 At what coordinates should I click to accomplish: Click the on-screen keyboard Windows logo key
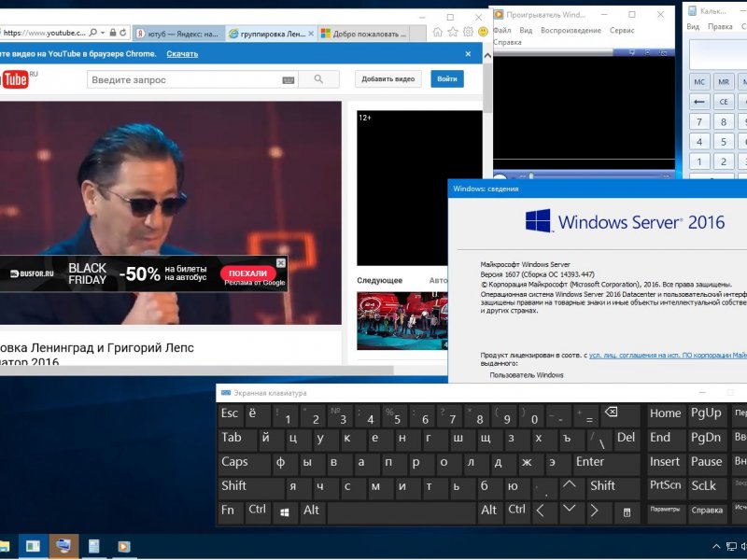(285, 512)
